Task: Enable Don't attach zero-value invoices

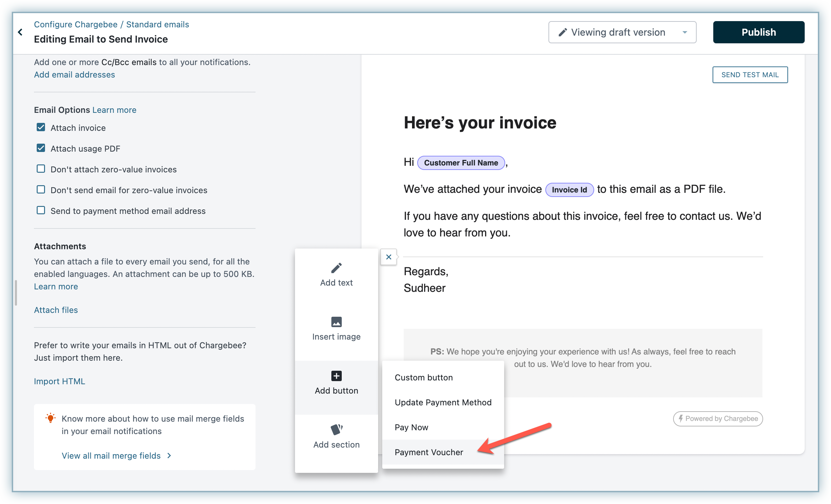Action: (x=41, y=169)
